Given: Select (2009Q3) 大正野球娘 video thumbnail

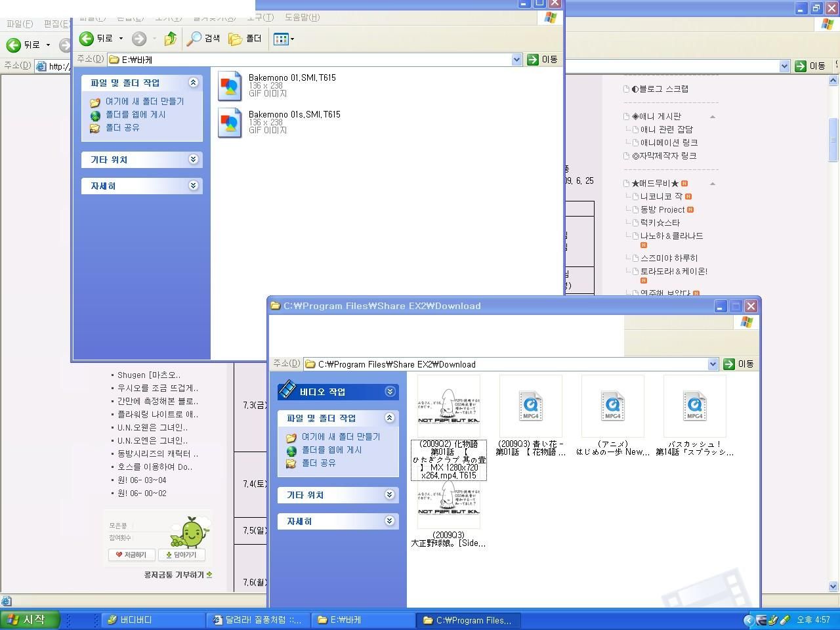Looking at the screenshot, I should click(449, 504).
